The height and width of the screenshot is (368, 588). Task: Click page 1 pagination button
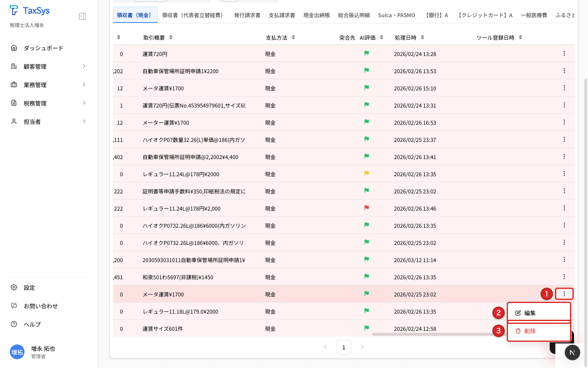(343, 347)
